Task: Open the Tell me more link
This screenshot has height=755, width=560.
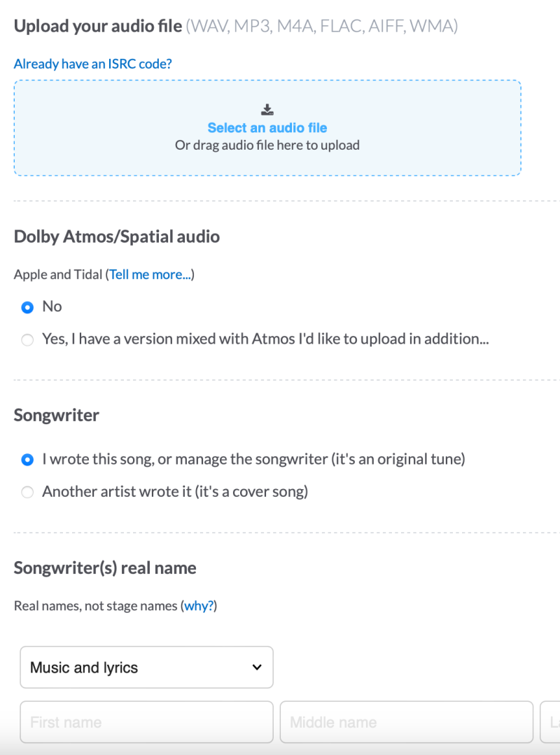Action: (x=150, y=275)
